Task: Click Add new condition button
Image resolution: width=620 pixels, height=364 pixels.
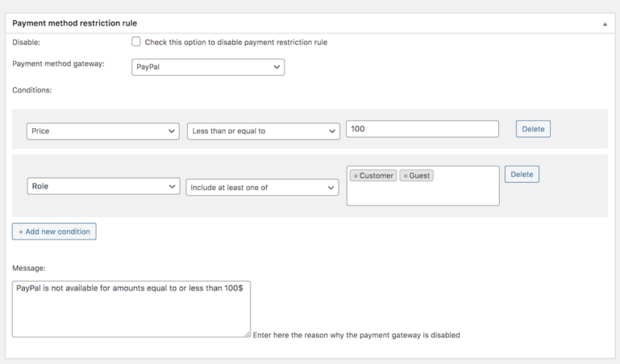Action: pyautogui.click(x=54, y=231)
